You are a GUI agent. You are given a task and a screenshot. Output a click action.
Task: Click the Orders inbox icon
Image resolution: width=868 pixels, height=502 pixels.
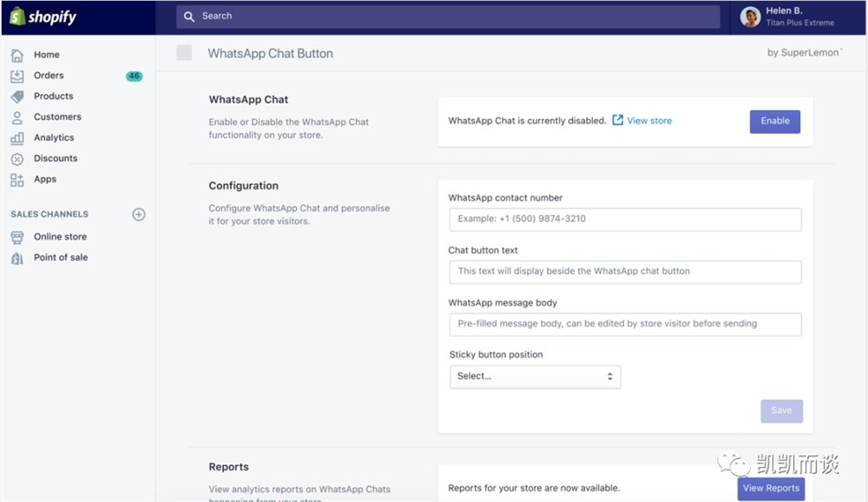click(17, 76)
